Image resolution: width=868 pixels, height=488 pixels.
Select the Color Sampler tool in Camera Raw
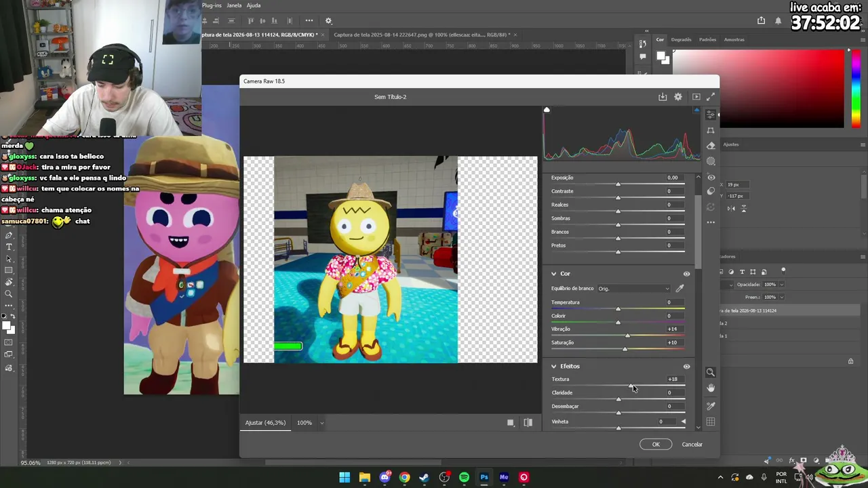point(711,406)
